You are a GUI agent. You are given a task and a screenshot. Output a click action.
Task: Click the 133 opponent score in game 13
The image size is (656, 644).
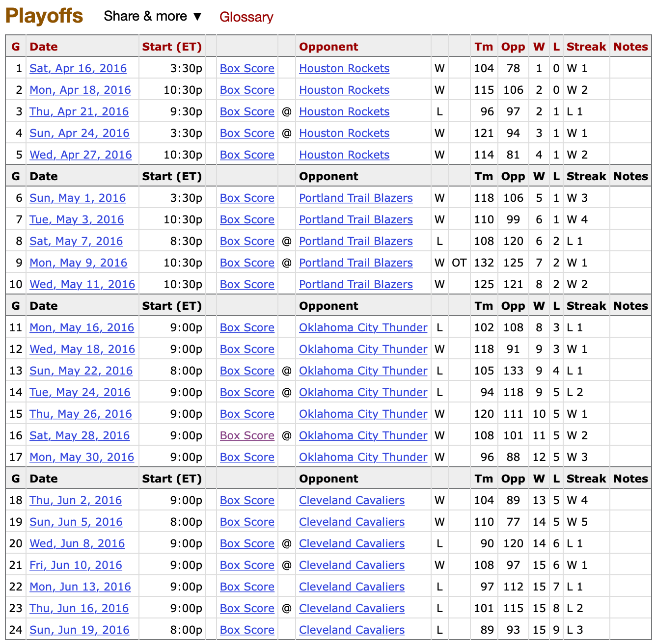(513, 371)
